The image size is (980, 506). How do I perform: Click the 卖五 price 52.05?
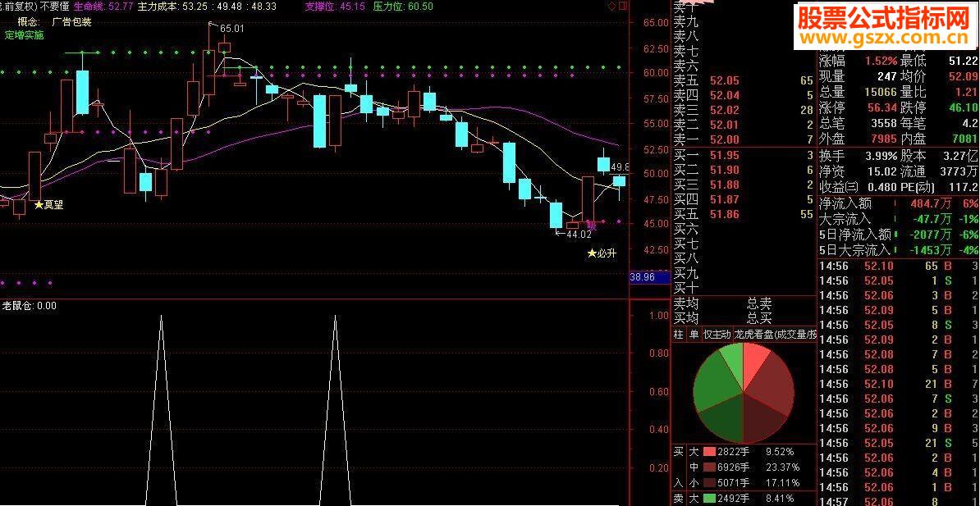click(725, 80)
